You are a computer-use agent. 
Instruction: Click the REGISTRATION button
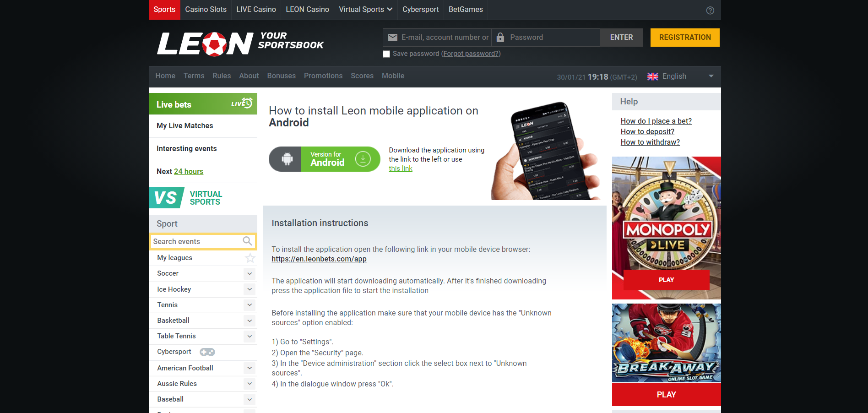[x=685, y=38]
